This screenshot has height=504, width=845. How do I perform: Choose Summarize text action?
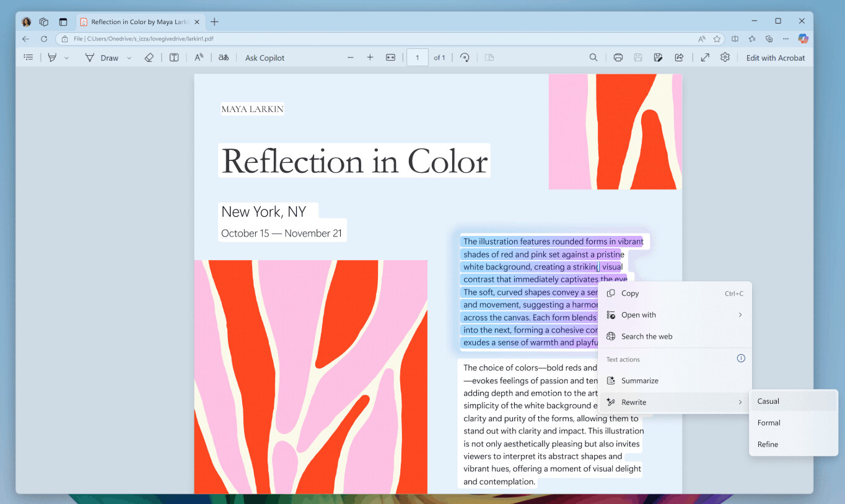coord(675,381)
